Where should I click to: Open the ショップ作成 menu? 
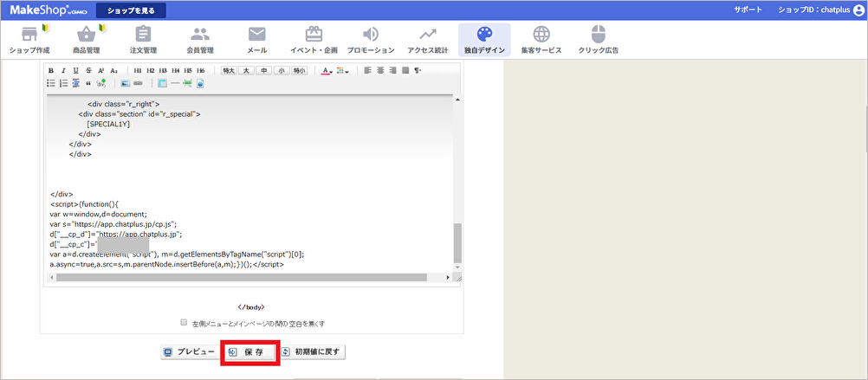(29, 40)
